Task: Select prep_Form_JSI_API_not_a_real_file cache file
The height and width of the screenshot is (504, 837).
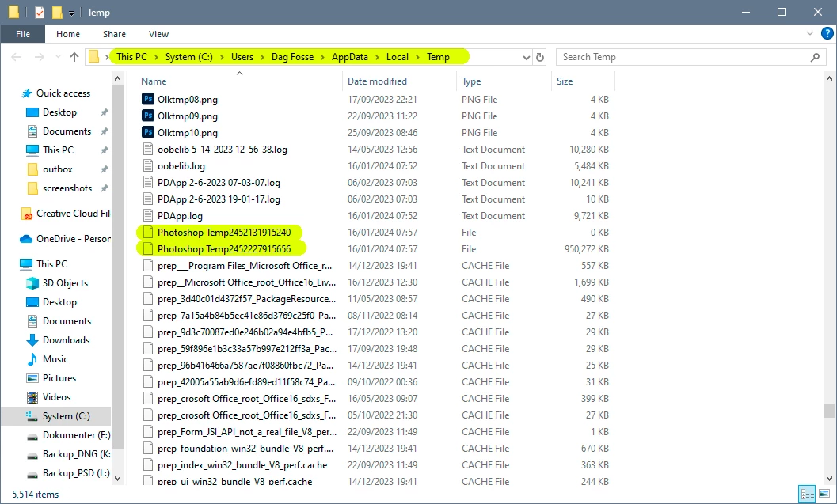Action: [x=247, y=431]
